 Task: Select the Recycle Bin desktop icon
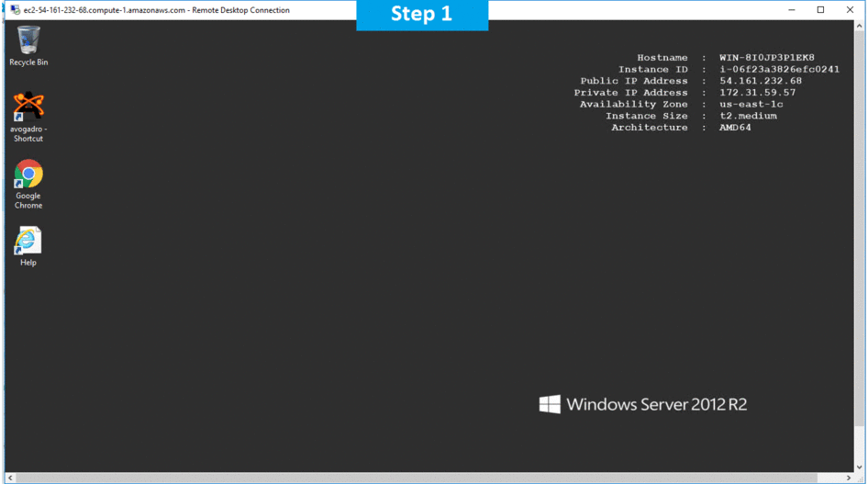click(28, 40)
